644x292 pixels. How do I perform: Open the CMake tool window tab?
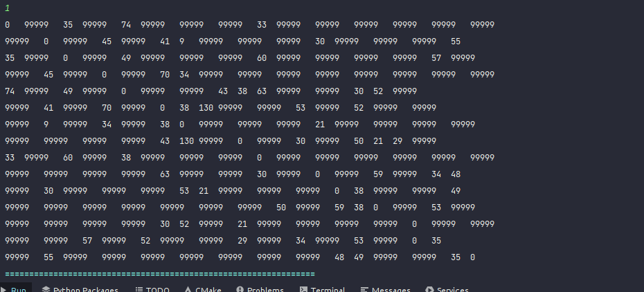(x=203, y=289)
